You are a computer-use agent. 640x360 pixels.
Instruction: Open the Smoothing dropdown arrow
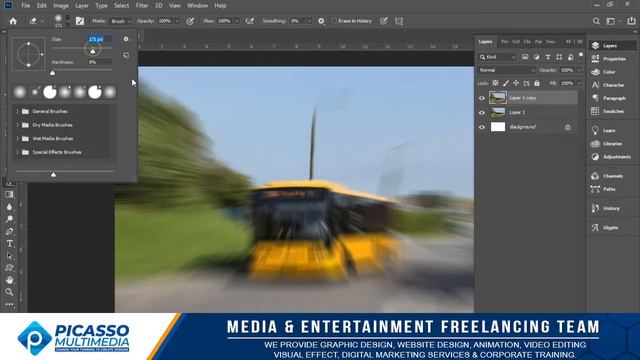click(309, 21)
